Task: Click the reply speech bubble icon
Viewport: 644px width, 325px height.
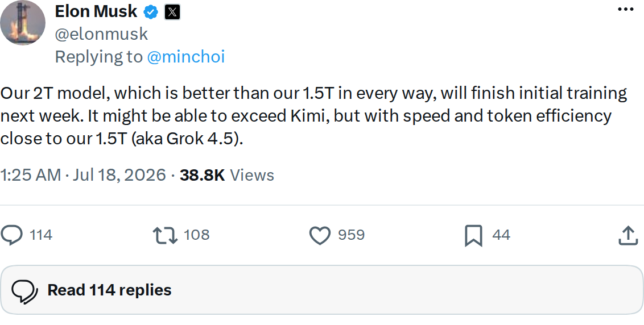Action: pyautogui.click(x=12, y=235)
